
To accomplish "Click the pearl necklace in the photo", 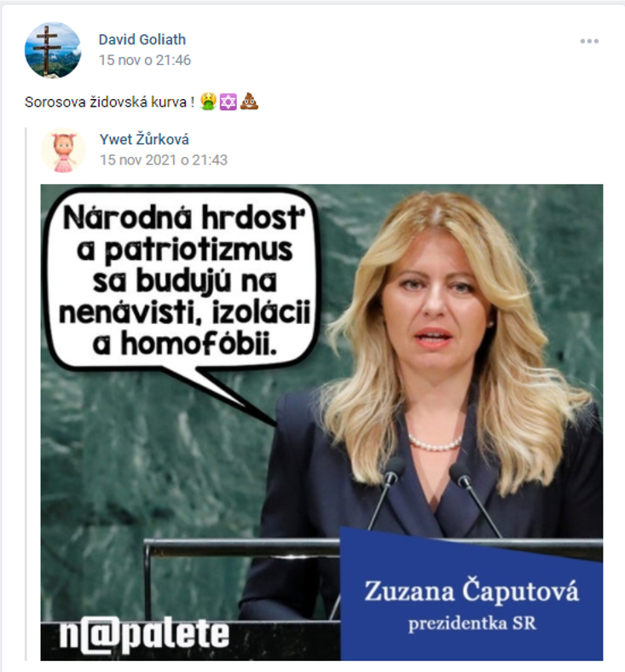I will coord(435,443).
